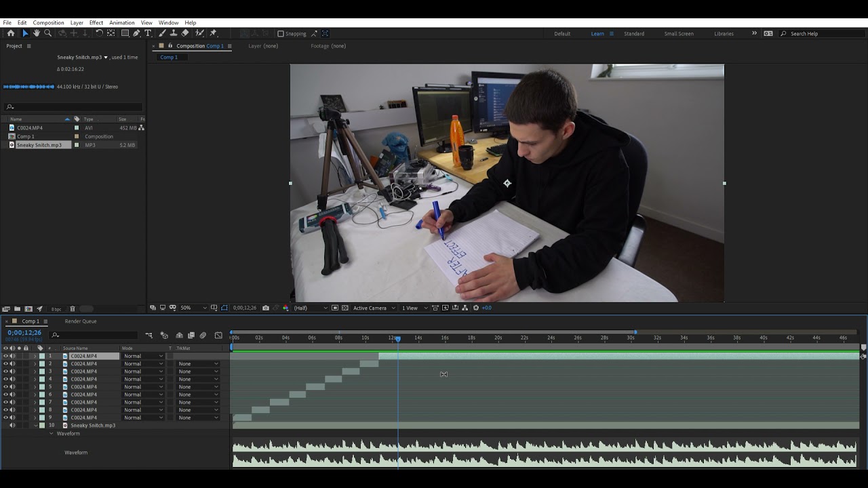The width and height of the screenshot is (868, 488).
Task: Select the Selection arrow tool
Action: pyautogui.click(x=25, y=33)
